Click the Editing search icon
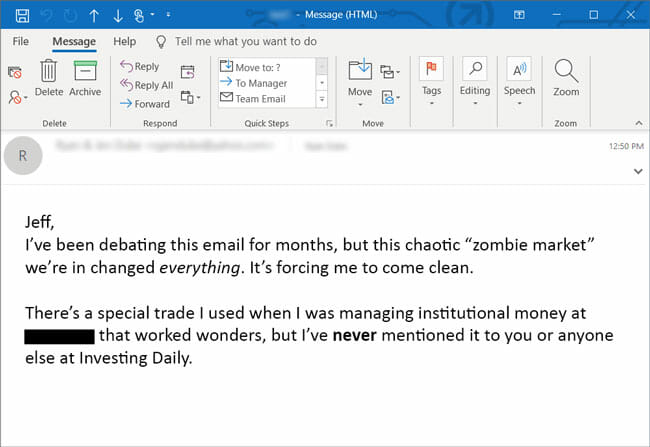This screenshot has height=447, width=650. tap(475, 72)
